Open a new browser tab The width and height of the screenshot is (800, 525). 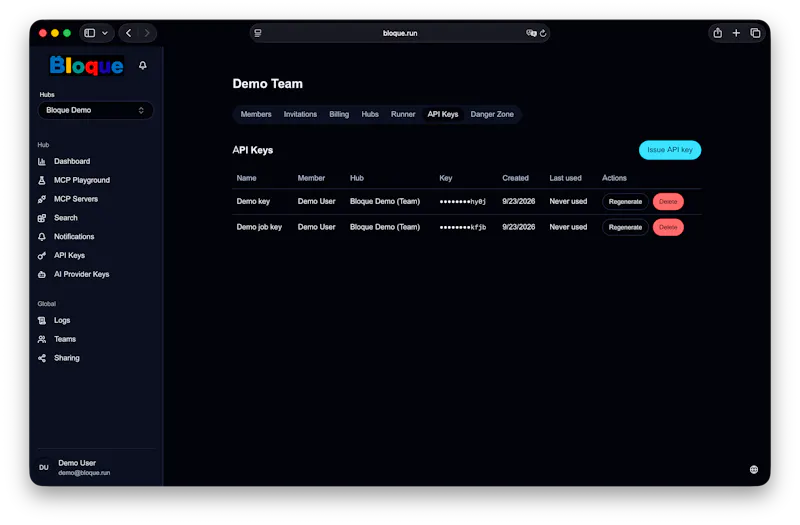click(x=736, y=33)
